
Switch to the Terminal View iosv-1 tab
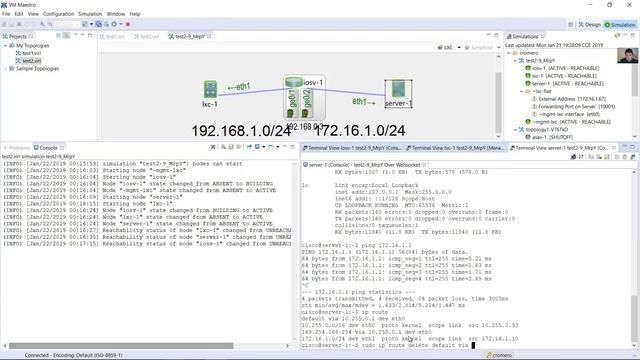click(352, 148)
